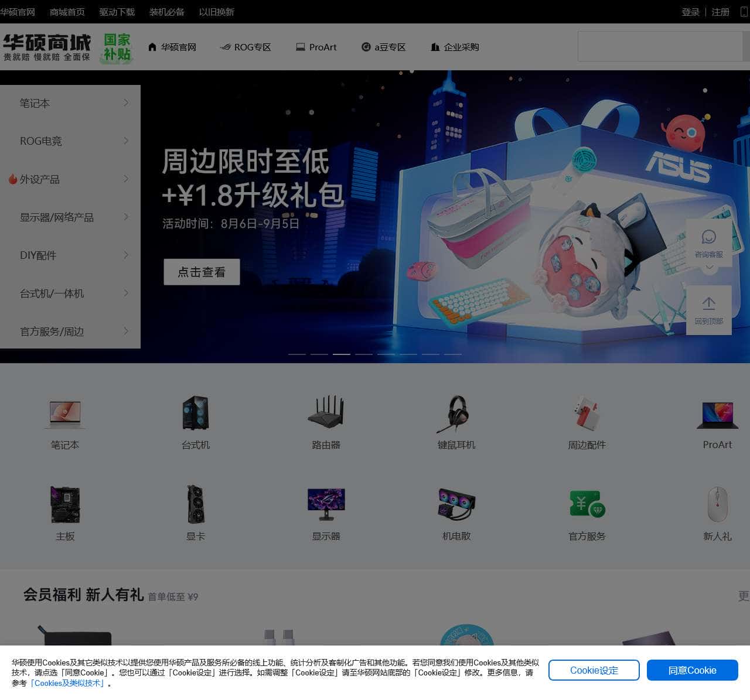Click the search input field
Image resolution: width=750 pixels, height=700 pixels.
coord(659,46)
